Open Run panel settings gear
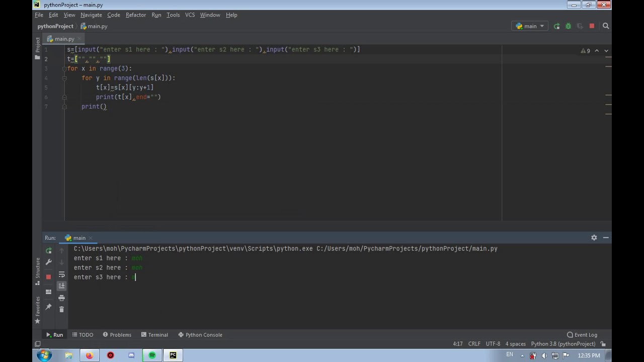The height and width of the screenshot is (362, 644). (x=594, y=238)
